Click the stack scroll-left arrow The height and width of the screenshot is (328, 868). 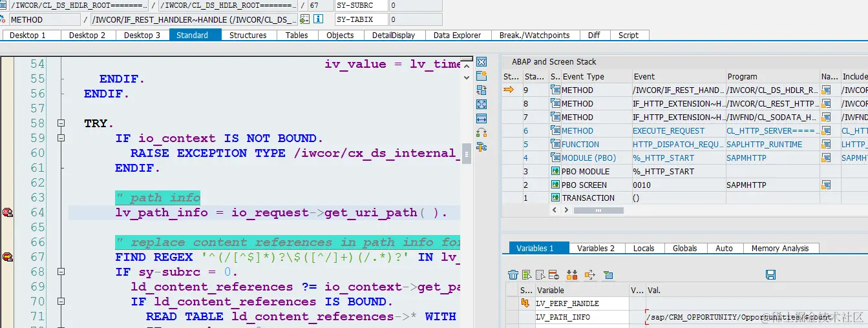click(x=553, y=210)
